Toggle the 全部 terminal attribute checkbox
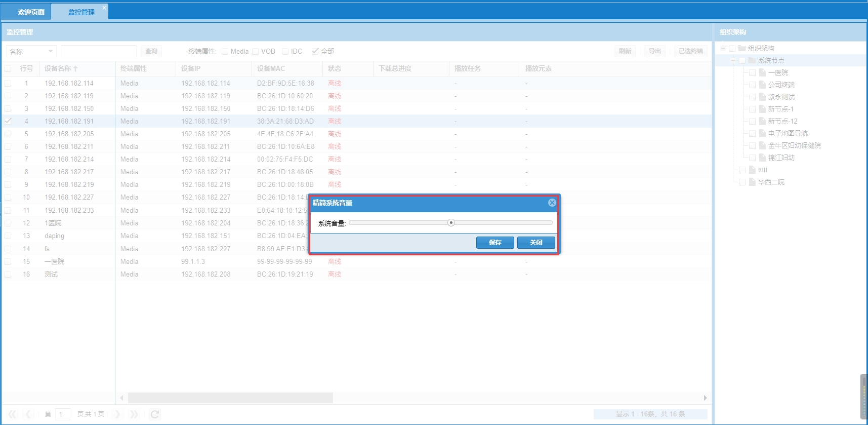Image resolution: width=868 pixels, height=425 pixels. [x=315, y=51]
